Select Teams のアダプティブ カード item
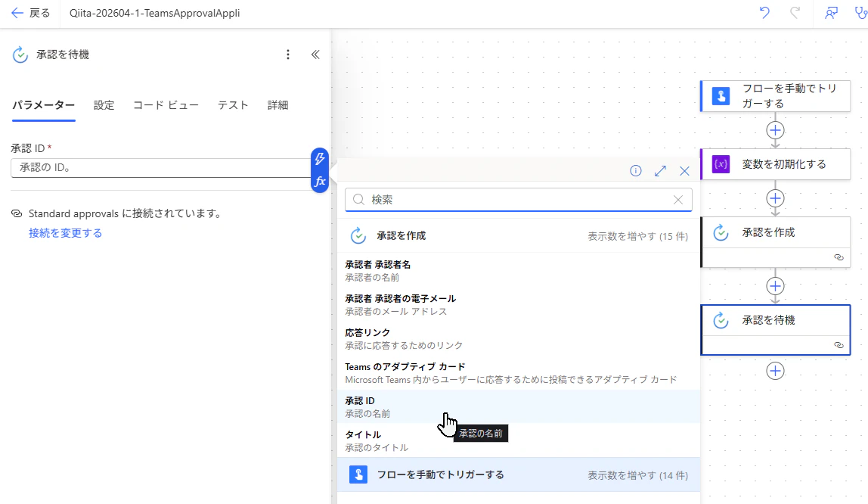The height and width of the screenshot is (504, 868). (x=518, y=373)
